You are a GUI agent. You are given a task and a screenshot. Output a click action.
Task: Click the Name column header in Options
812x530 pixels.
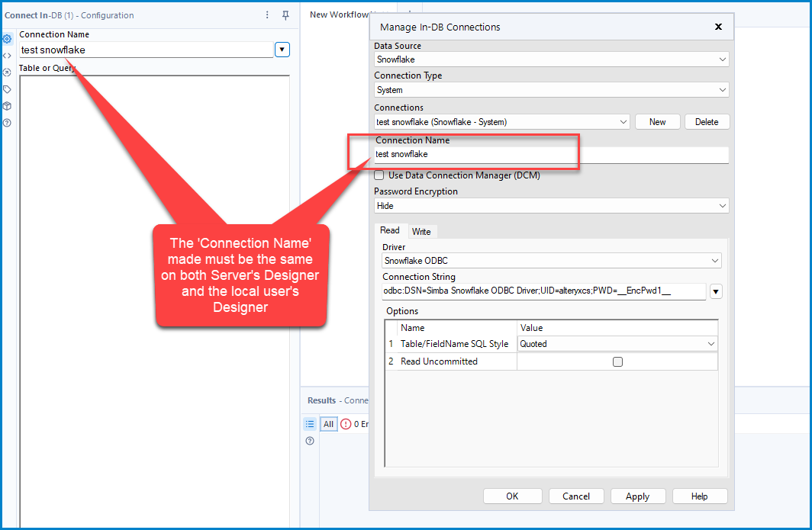click(457, 328)
